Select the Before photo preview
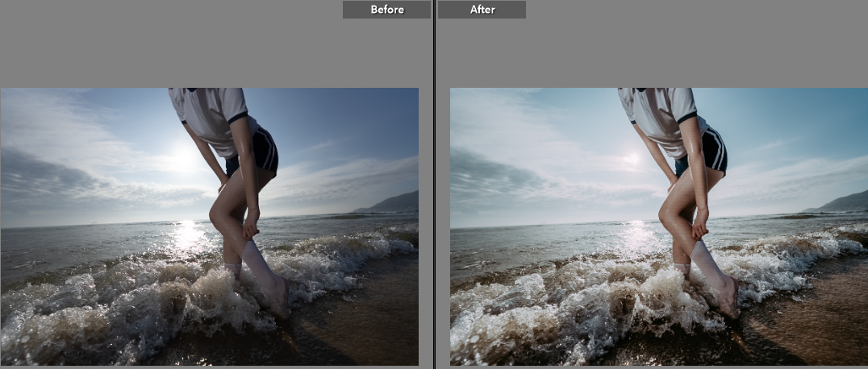Viewport: 868px width, 369px height. point(210,226)
